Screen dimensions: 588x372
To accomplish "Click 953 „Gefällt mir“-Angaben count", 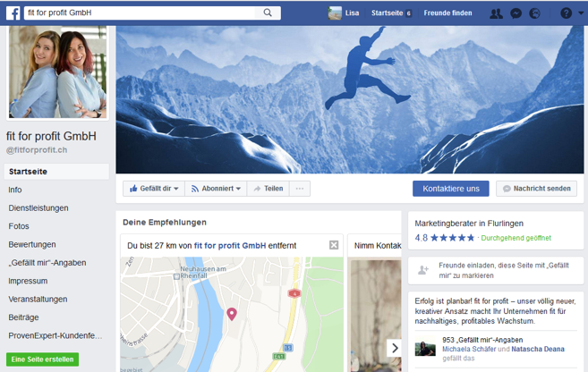I will 482,340.
